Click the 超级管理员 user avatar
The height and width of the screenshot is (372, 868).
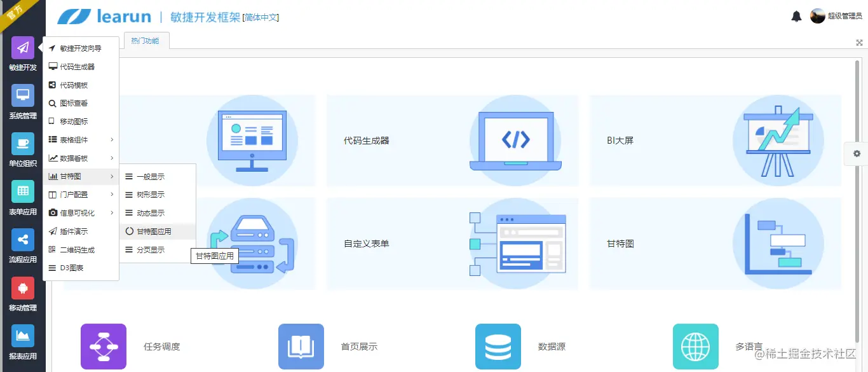818,15
